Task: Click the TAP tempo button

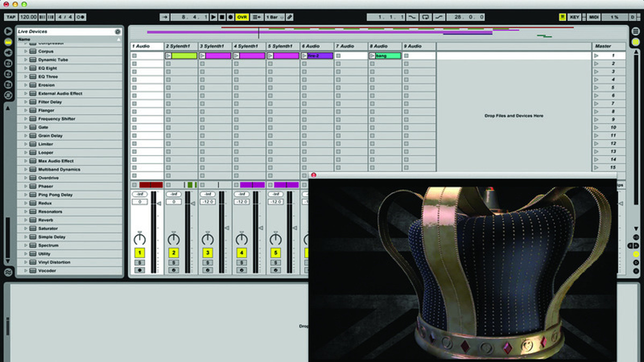Action: pos(11,17)
